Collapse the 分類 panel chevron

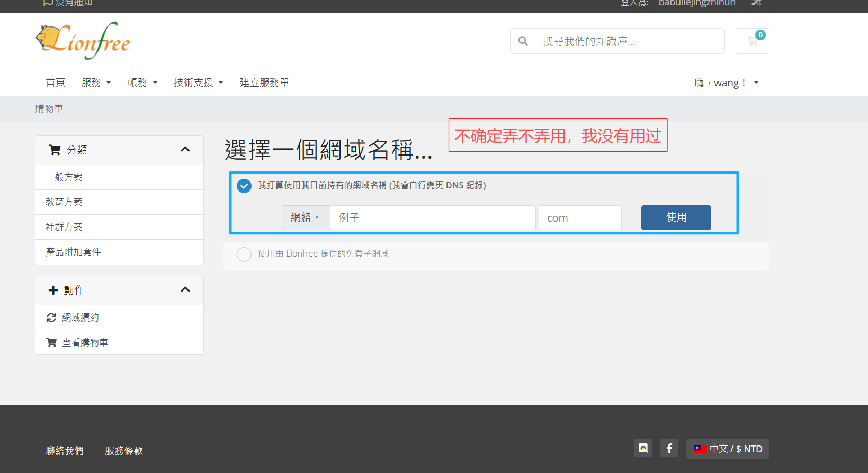click(x=185, y=149)
